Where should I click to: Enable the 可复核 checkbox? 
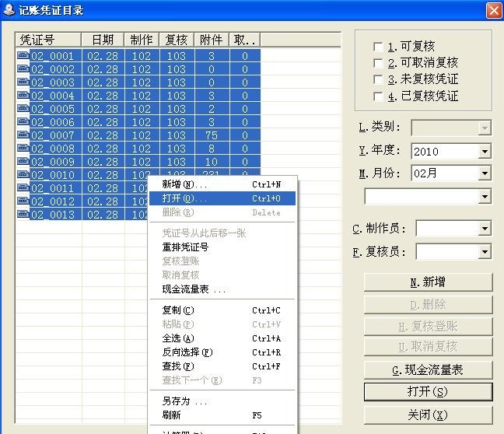click(379, 47)
